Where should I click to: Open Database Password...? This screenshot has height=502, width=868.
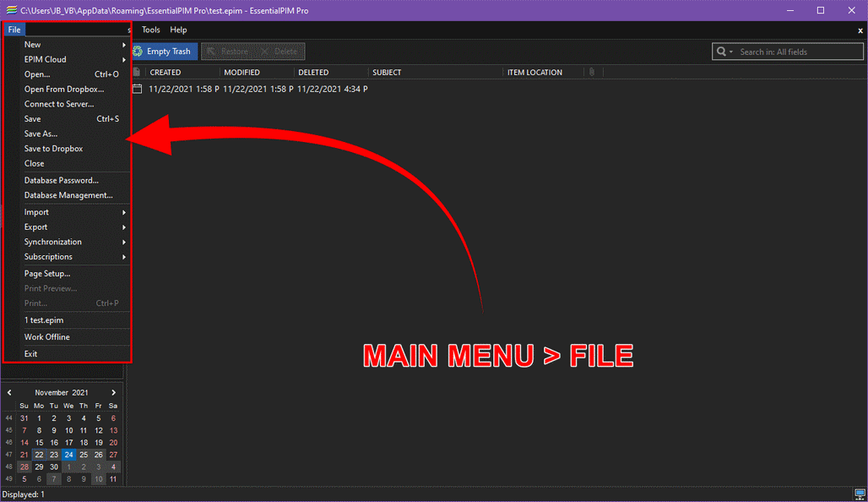[x=75, y=181]
